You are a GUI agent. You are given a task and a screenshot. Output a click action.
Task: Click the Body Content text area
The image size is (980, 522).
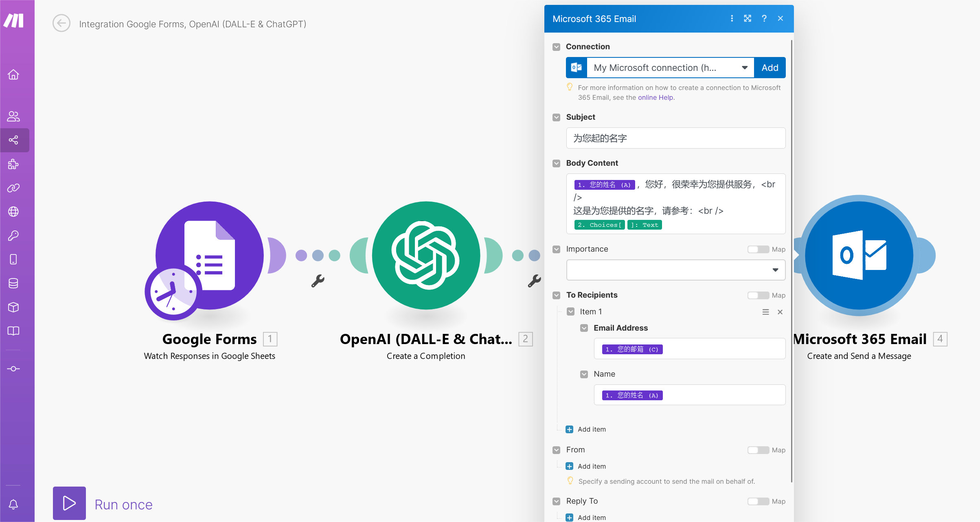(676, 204)
